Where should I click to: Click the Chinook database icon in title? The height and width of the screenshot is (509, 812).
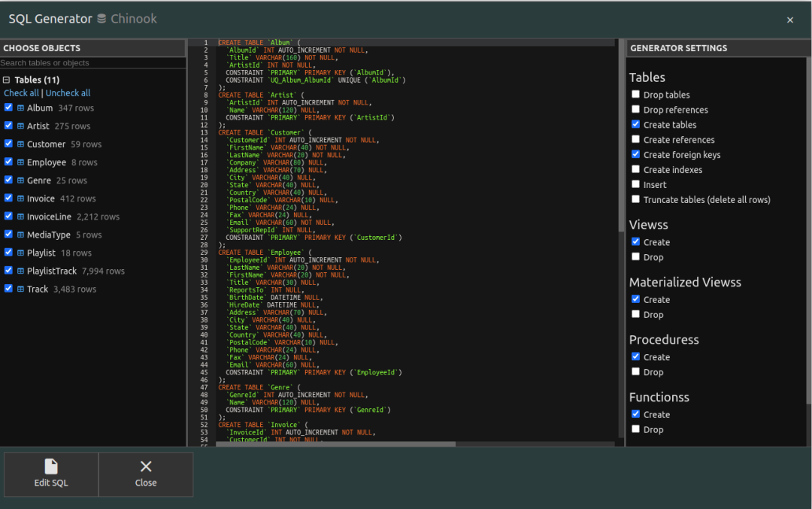click(101, 19)
